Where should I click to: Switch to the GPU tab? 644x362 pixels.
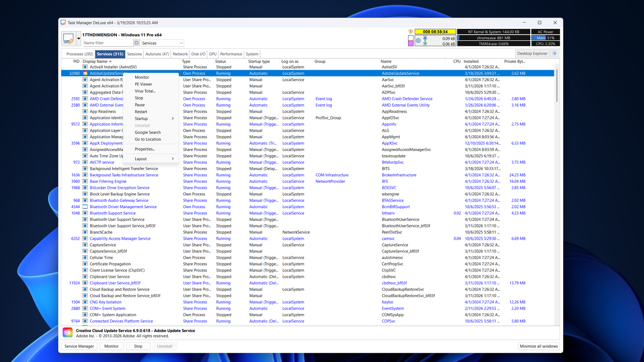coord(213,54)
